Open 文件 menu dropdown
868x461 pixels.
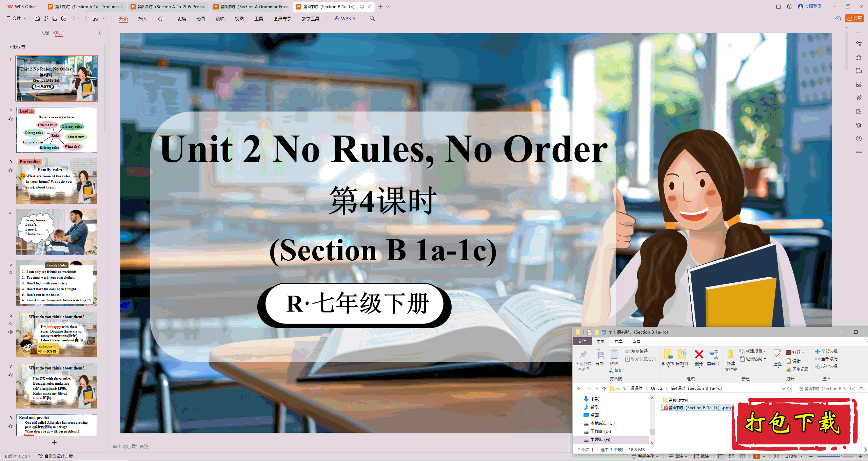click(16, 18)
